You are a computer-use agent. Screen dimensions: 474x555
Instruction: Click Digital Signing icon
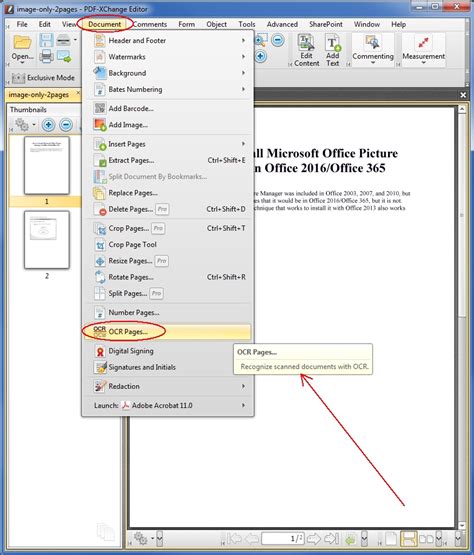click(100, 351)
